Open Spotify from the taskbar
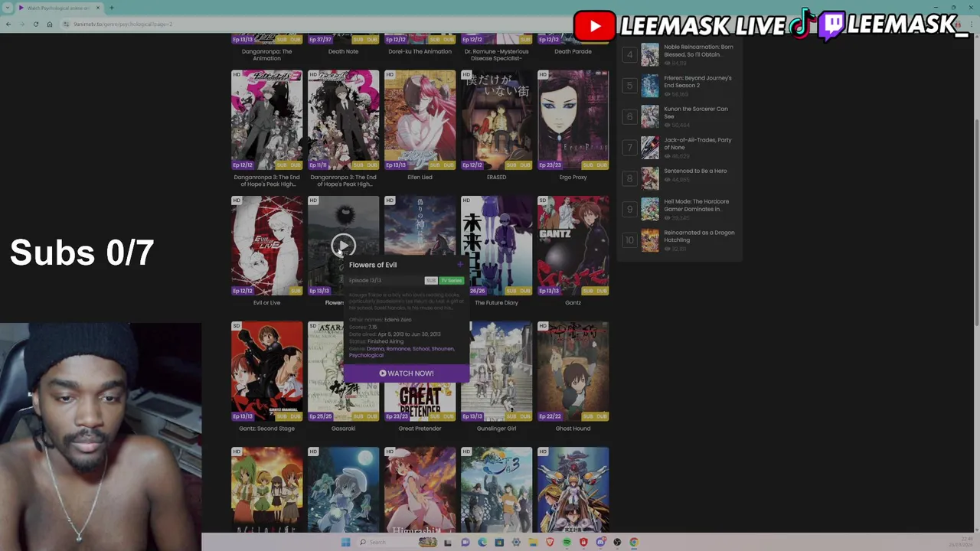 coord(567,542)
